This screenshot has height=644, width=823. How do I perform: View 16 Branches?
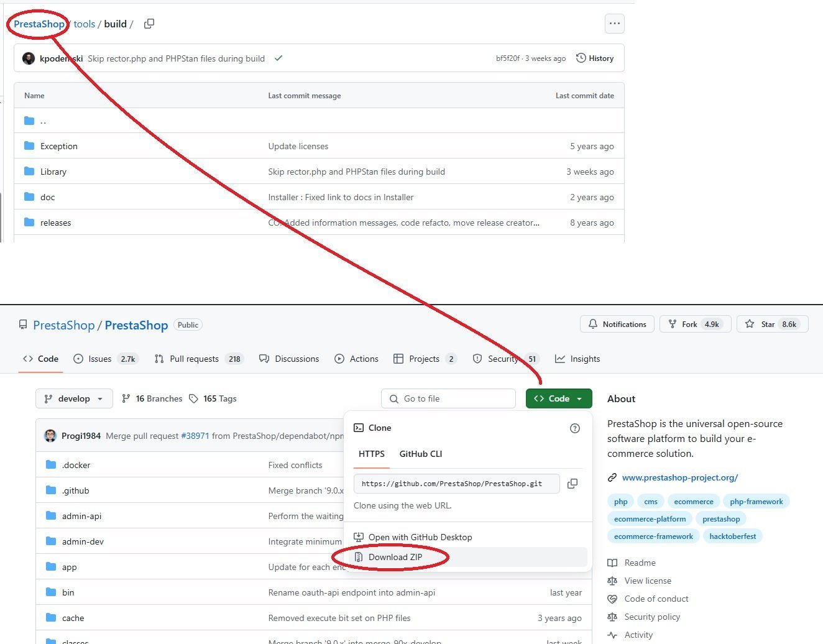pyautogui.click(x=152, y=398)
